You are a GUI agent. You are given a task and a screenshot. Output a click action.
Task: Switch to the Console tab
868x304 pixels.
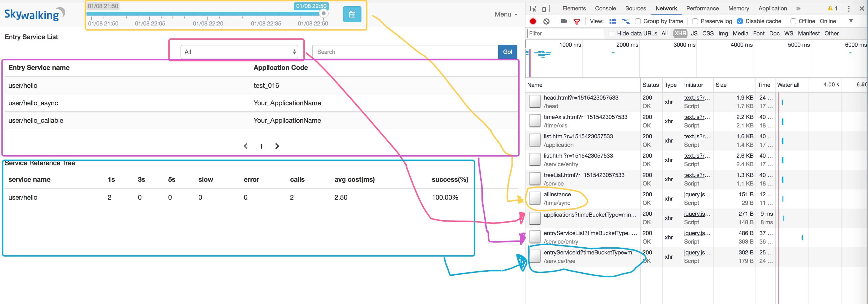click(x=605, y=8)
